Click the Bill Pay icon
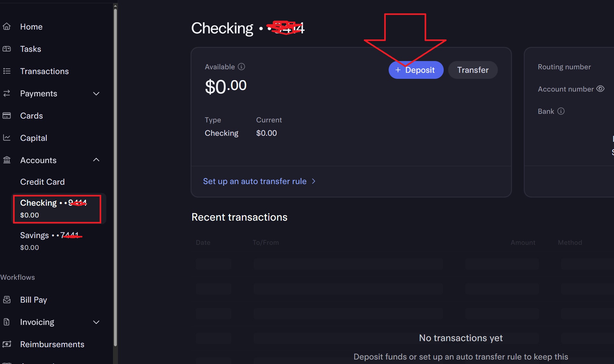Viewport: 614px width, 364px height. pos(7,300)
